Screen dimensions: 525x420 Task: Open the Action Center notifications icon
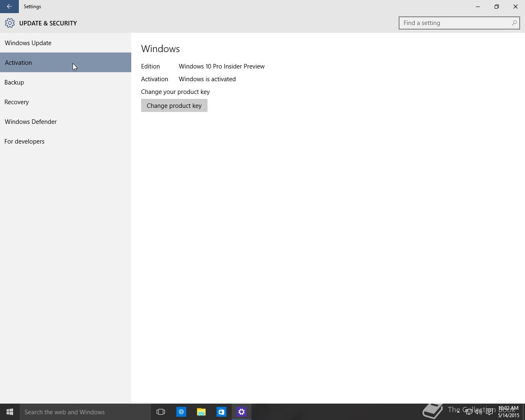click(489, 412)
